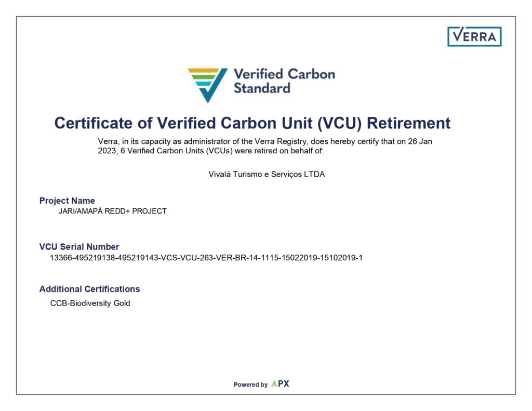Click the "Project Name" heading

(x=67, y=201)
